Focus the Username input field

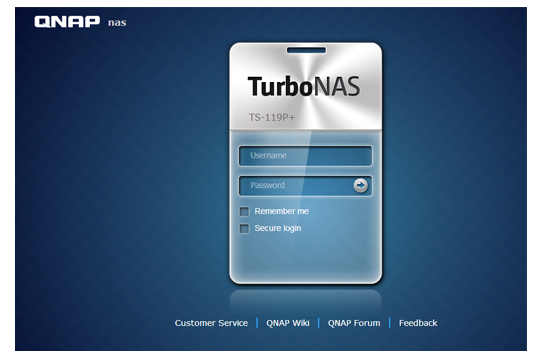click(306, 156)
